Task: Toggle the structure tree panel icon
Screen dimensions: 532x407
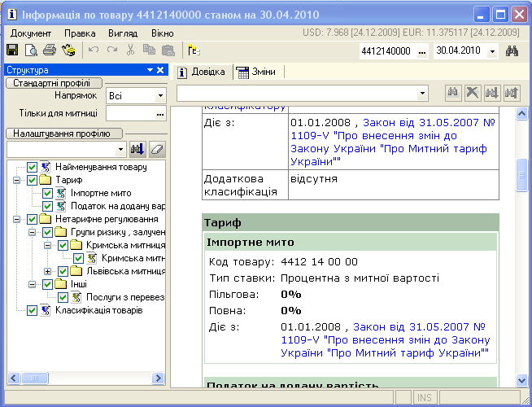Action: [194, 50]
